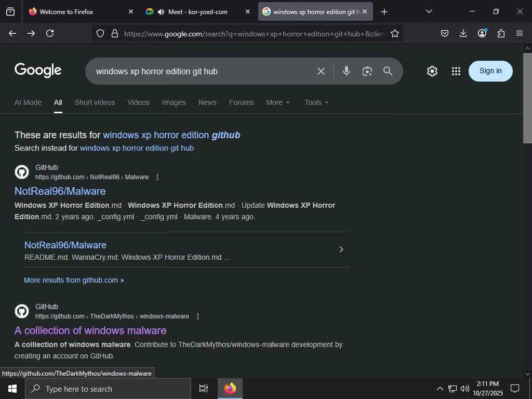Show site security padlock info
Image resolution: width=532 pixels, height=399 pixels.
(115, 33)
